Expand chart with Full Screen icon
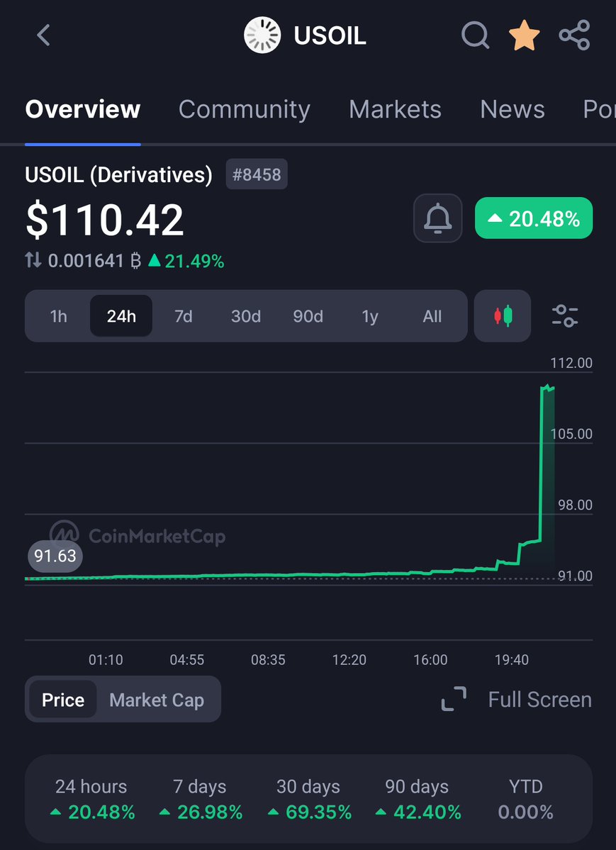Screen dimensions: 616x850 454,700
